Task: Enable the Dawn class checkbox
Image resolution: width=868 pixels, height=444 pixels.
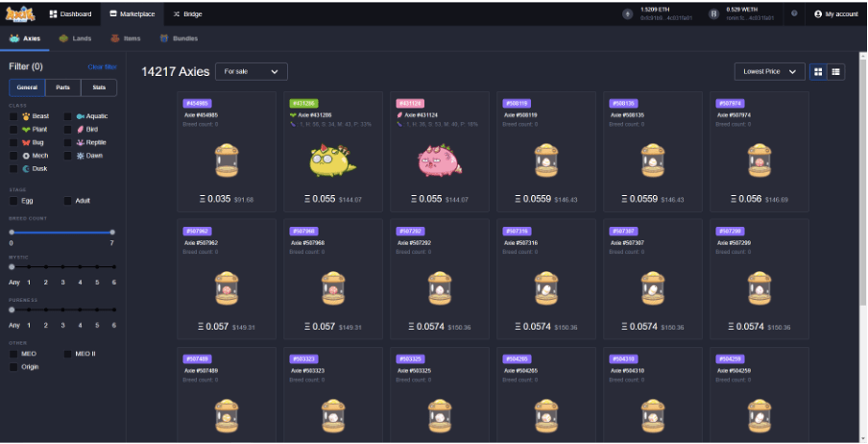Action: (67, 156)
